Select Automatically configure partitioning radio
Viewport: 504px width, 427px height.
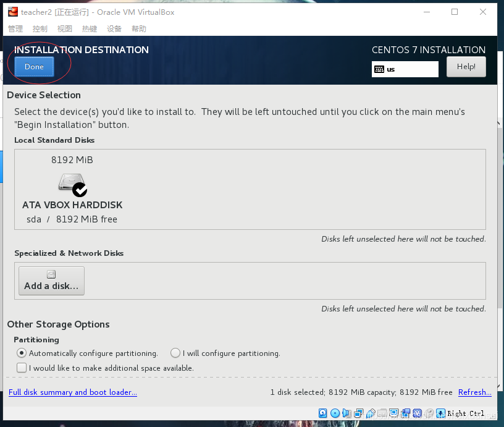click(x=22, y=353)
